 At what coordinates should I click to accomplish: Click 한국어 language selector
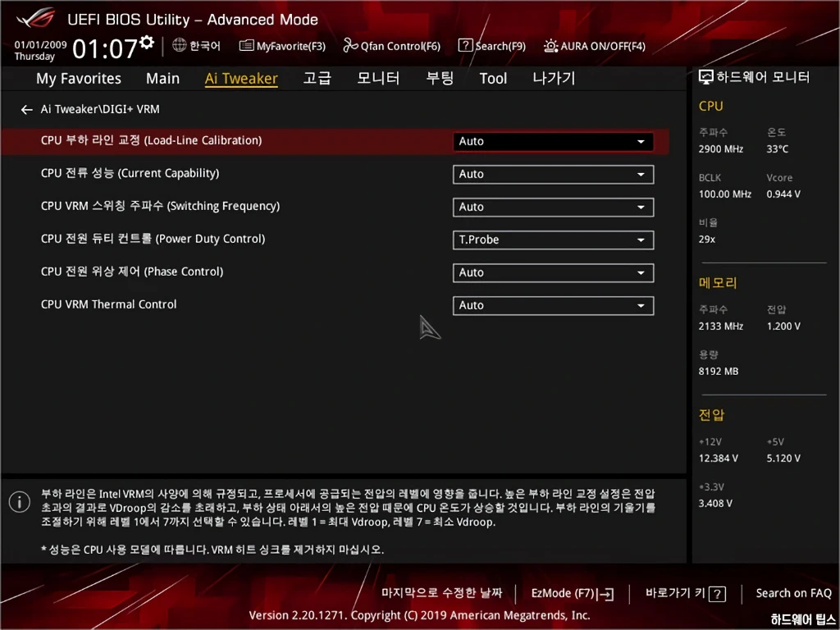[205, 46]
